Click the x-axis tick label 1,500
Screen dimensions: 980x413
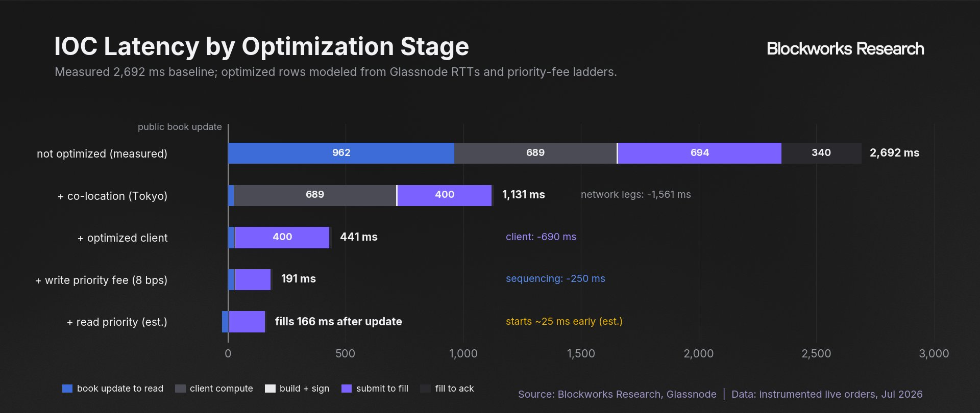pos(581,354)
